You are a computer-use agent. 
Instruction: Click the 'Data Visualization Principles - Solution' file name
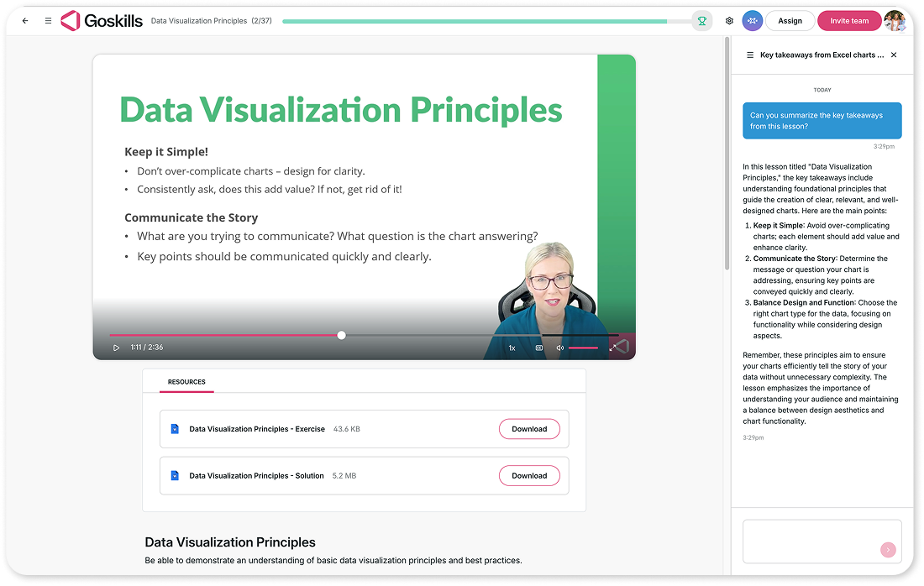[256, 476]
